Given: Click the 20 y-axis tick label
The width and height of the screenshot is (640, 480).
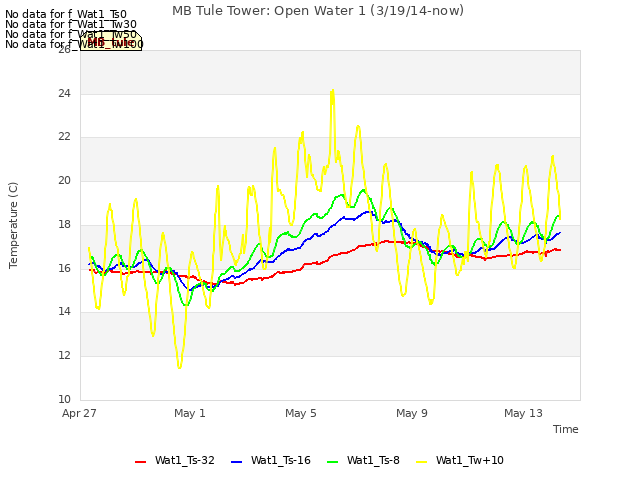Looking at the screenshot, I should click(x=64, y=180).
